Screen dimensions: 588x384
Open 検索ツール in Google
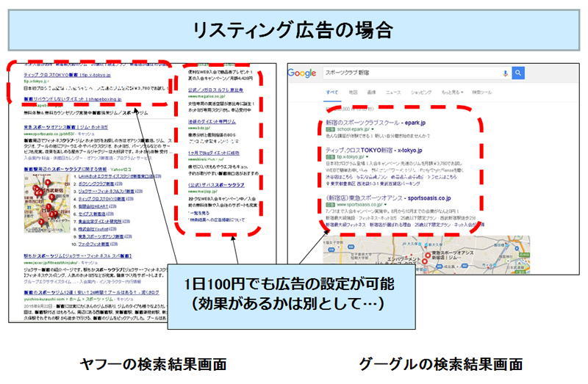point(482,93)
